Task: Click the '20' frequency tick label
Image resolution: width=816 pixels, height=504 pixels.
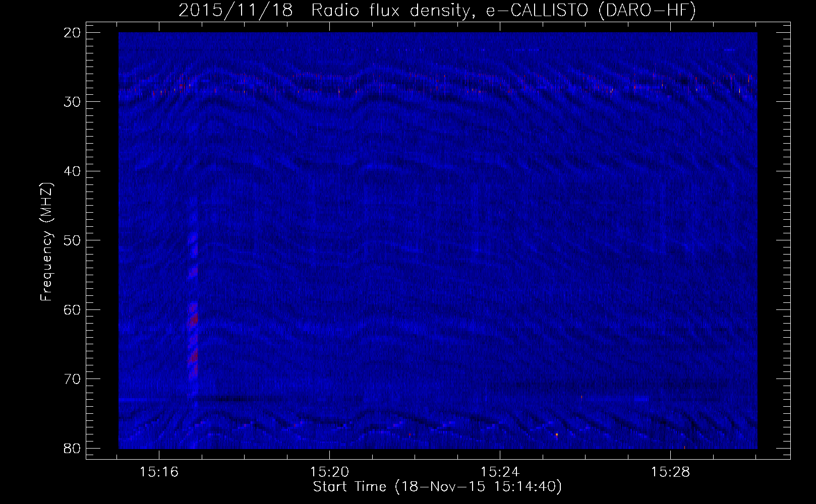Action: (73, 33)
